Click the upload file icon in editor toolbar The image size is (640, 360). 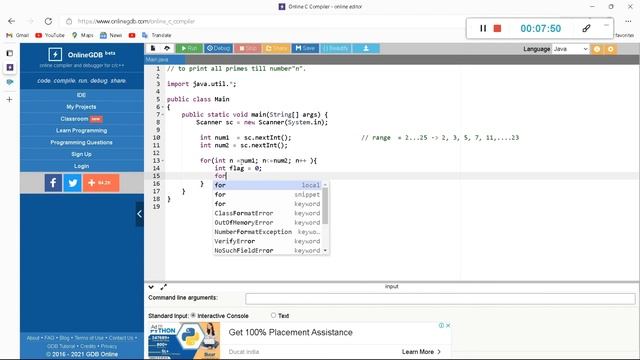167,48
